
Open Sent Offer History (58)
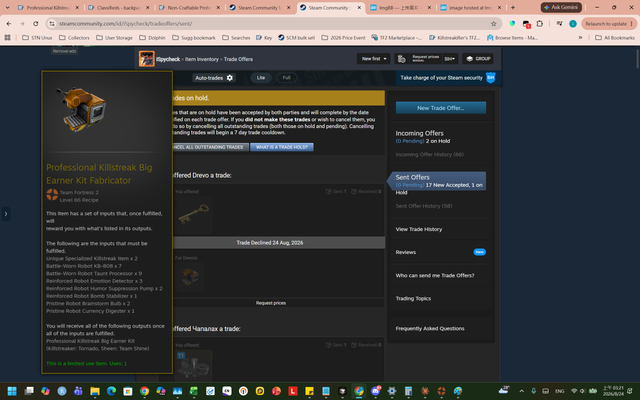(x=424, y=206)
